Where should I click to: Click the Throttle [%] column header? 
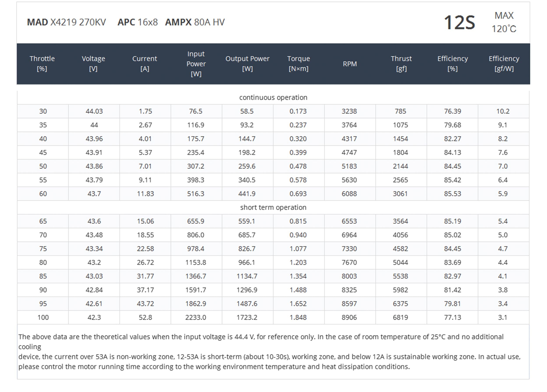tap(42, 64)
